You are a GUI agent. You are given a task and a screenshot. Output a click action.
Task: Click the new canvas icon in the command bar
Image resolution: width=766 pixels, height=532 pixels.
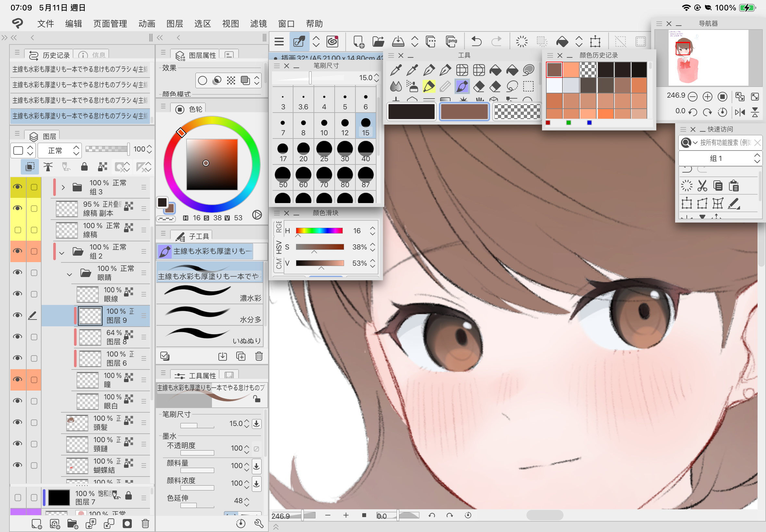tap(358, 41)
